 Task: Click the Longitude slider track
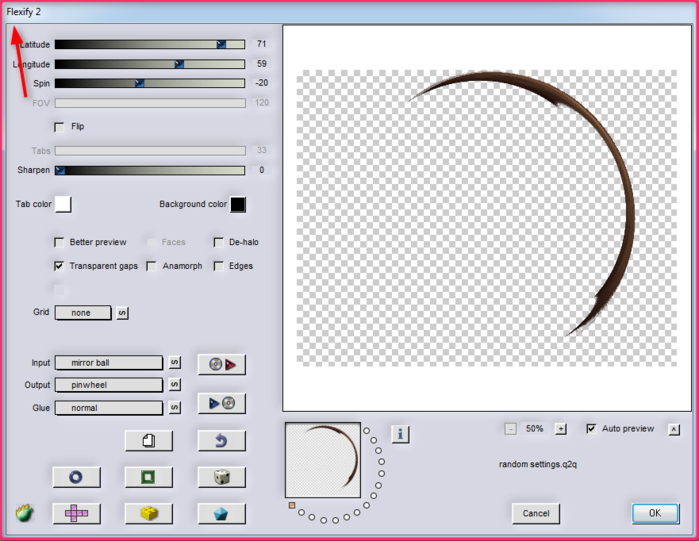(150, 64)
